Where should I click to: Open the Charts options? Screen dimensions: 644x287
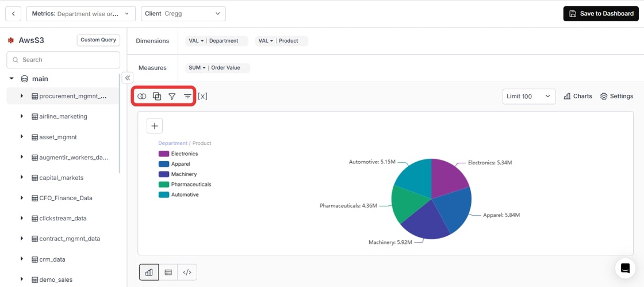click(x=578, y=96)
